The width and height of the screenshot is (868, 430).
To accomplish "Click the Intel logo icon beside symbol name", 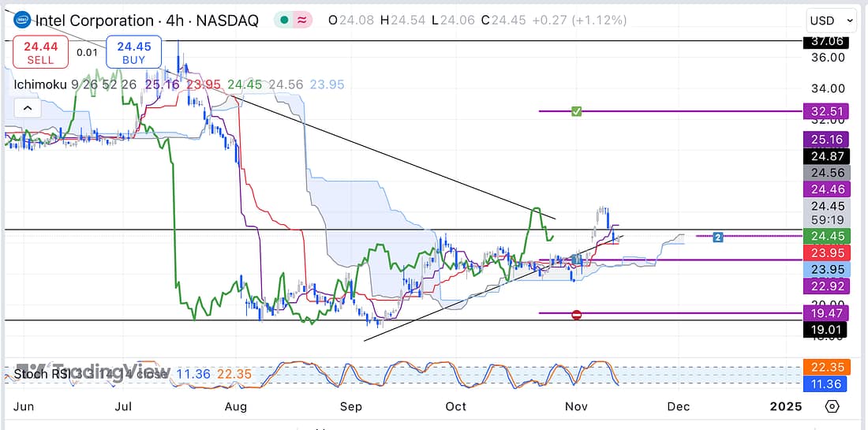I will click(24, 21).
